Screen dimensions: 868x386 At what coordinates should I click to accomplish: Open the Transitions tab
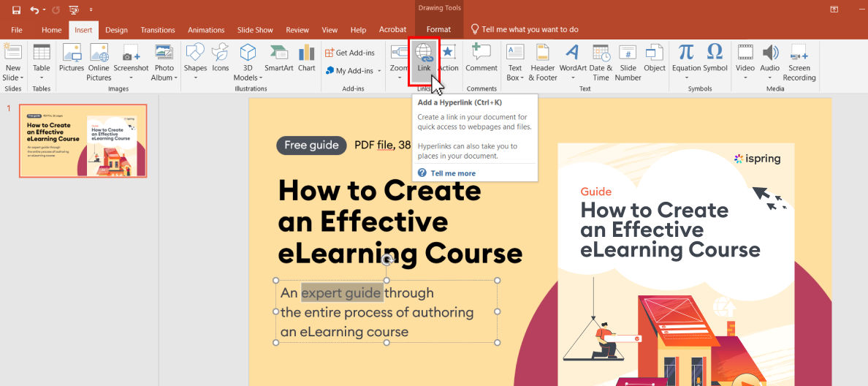click(x=158, y=30)
